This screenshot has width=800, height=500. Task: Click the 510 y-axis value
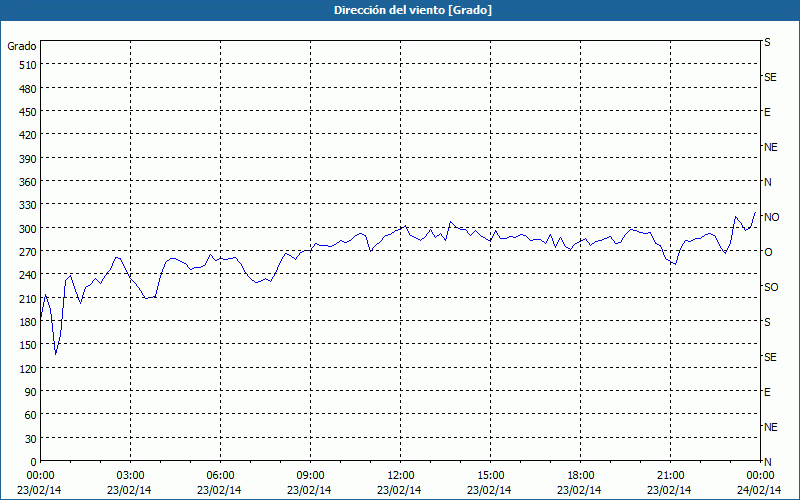tap(28, 65)
